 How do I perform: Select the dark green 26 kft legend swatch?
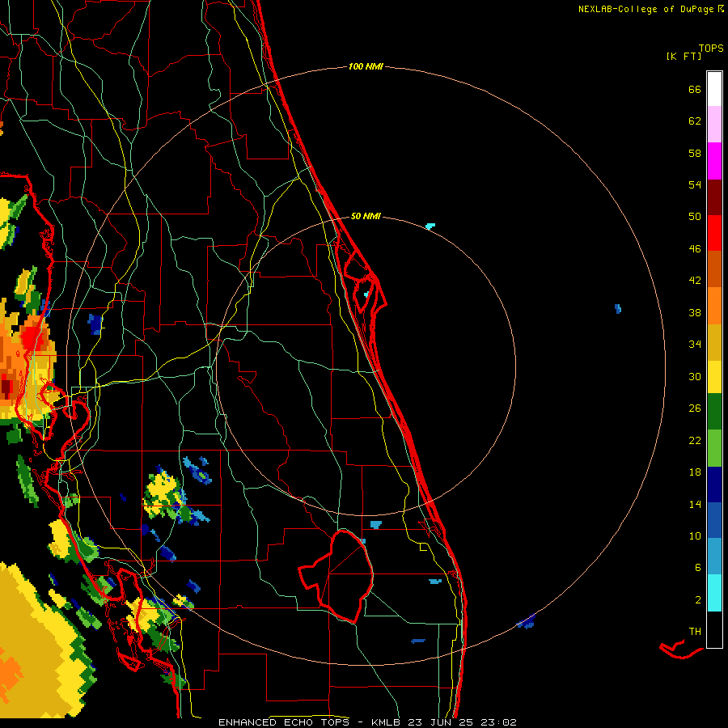pos(714,412)
